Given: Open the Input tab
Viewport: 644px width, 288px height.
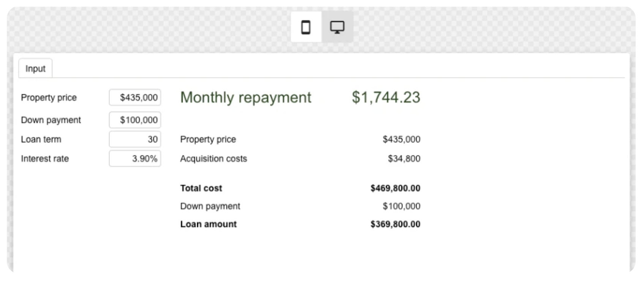Looking at the screenshot, I should (x=35, y=68).
